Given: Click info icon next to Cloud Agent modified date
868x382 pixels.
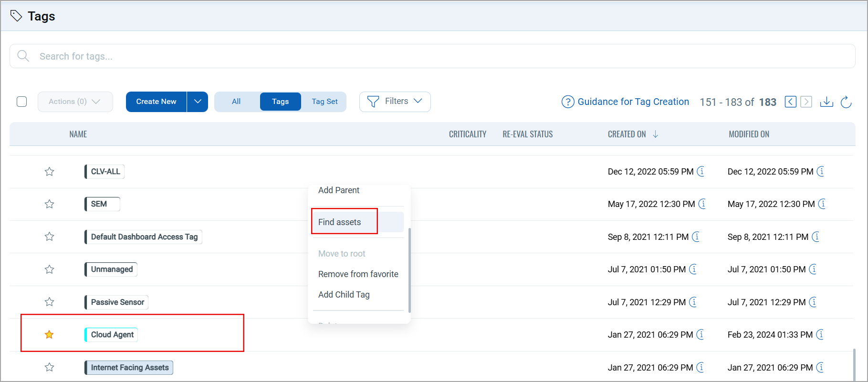Looking at the screenshot, I should 820,335.
